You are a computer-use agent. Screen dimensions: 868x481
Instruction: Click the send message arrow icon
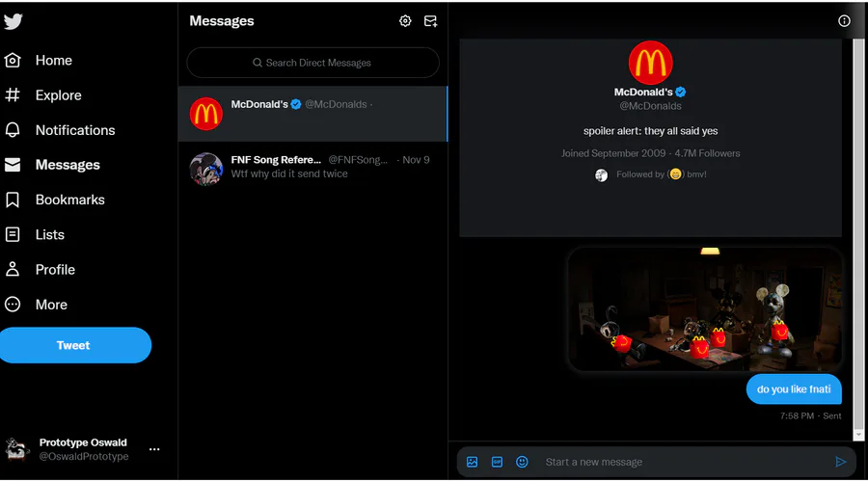click(840, 462)
